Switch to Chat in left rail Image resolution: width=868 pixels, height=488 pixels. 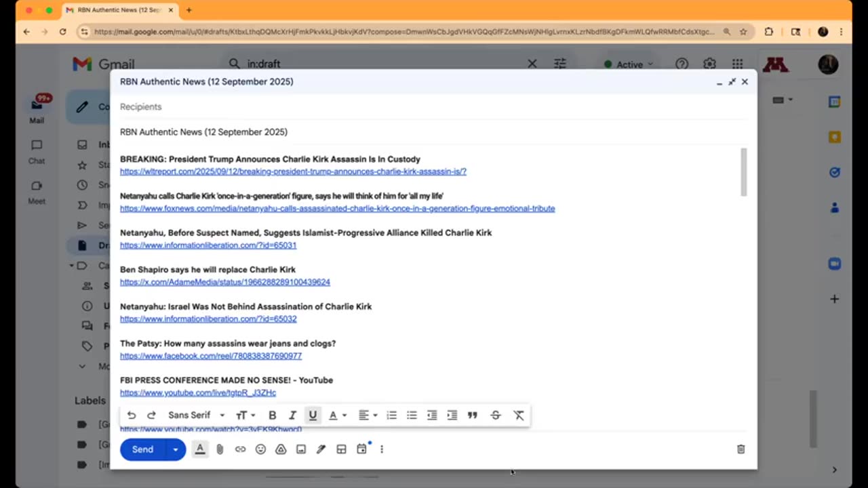37,152
